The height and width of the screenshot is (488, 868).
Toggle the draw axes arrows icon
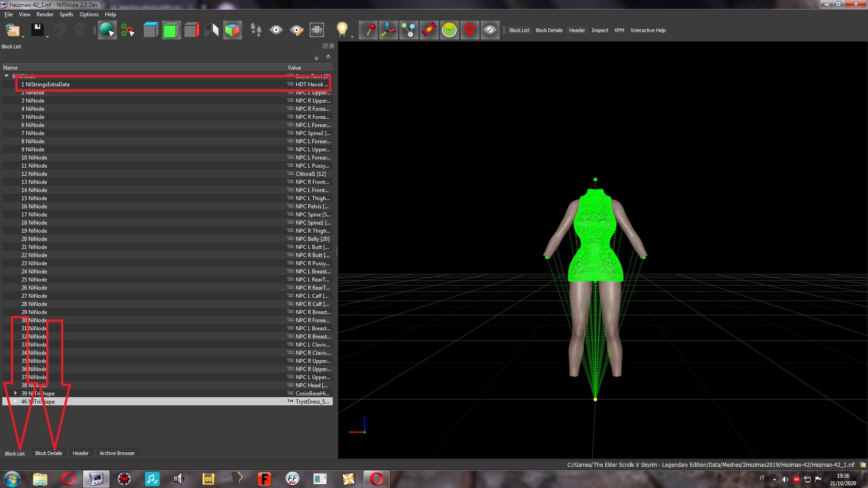click(388, 30)
